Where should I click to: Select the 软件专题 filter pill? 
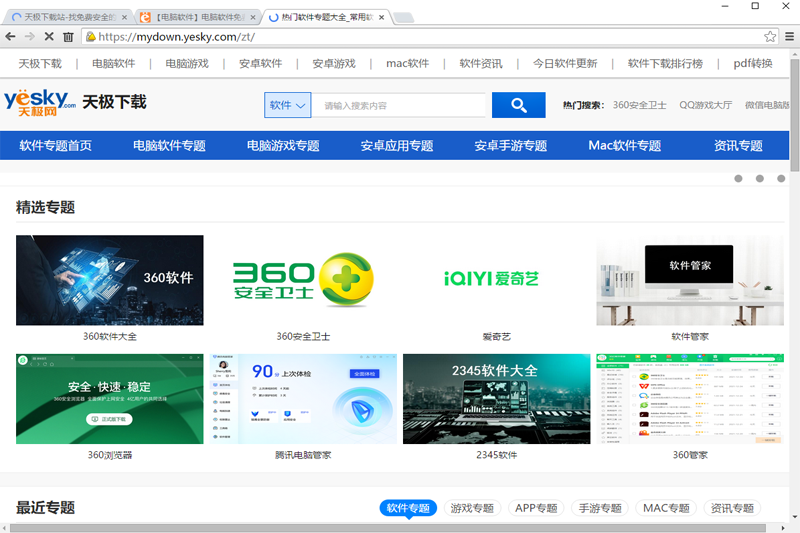[x=408, y=508]
